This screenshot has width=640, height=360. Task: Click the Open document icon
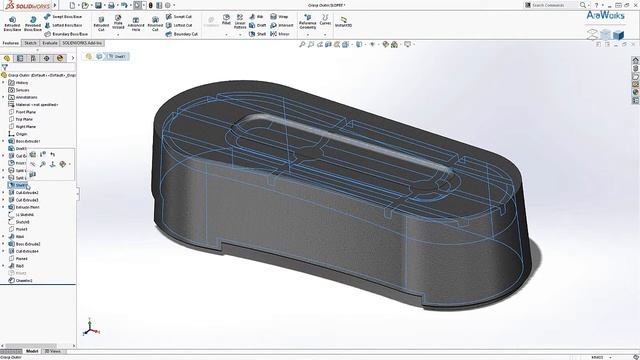point(85,5)
